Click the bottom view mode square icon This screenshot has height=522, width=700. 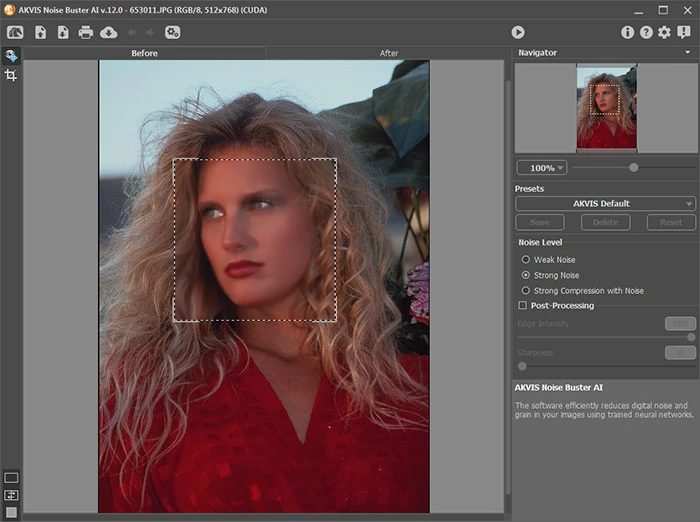[11, 512]
